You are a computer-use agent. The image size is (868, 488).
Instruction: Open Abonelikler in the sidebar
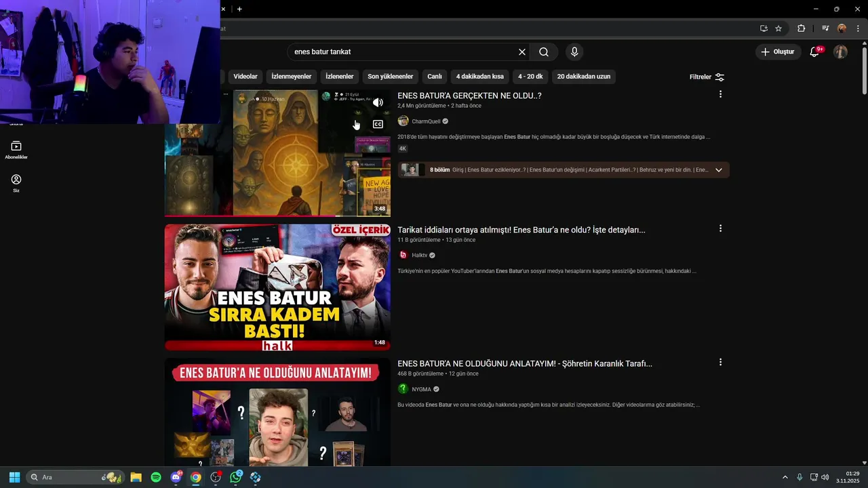[x=16, y=150]
